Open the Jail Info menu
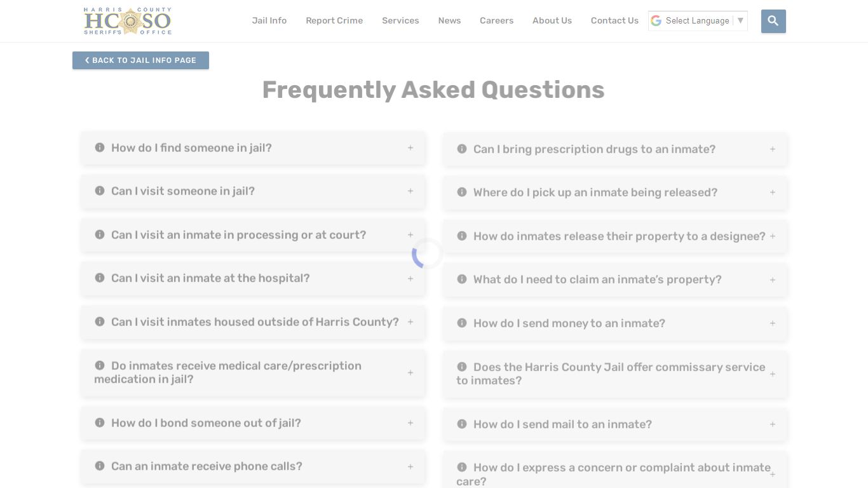 click(269, 20)
